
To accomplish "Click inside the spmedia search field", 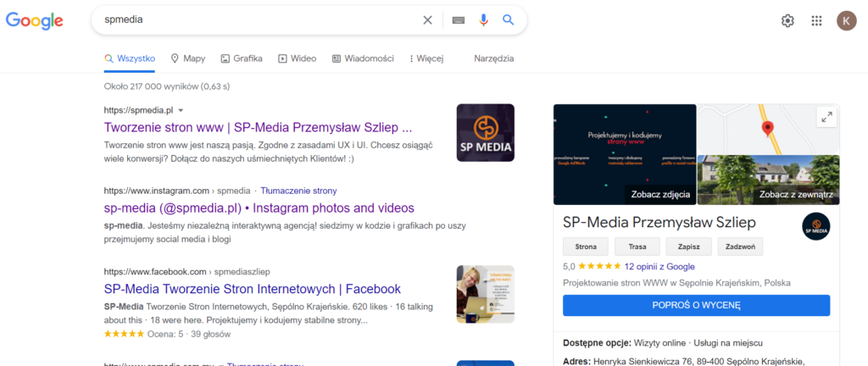I will [x=254, y=20].
